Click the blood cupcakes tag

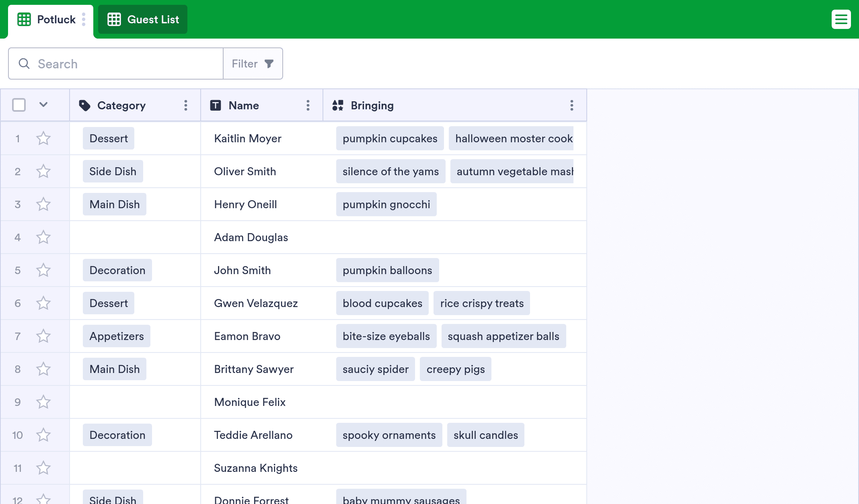[382, 303]
